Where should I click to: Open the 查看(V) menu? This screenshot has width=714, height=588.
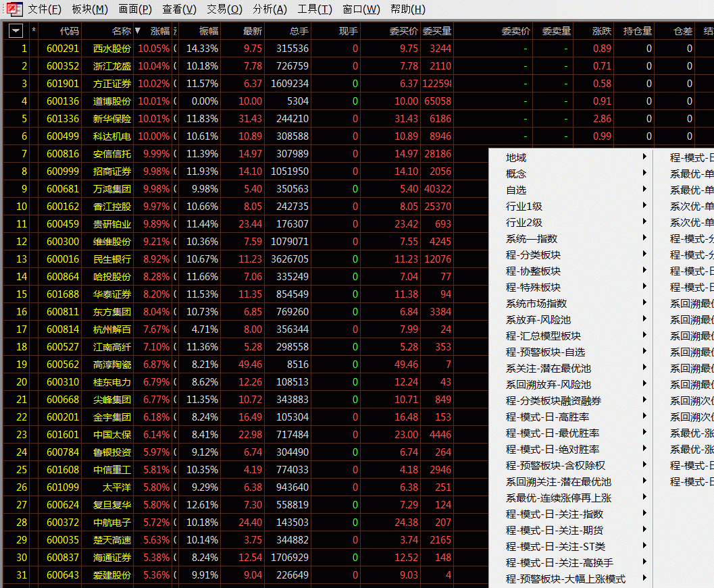coord(179,9)
